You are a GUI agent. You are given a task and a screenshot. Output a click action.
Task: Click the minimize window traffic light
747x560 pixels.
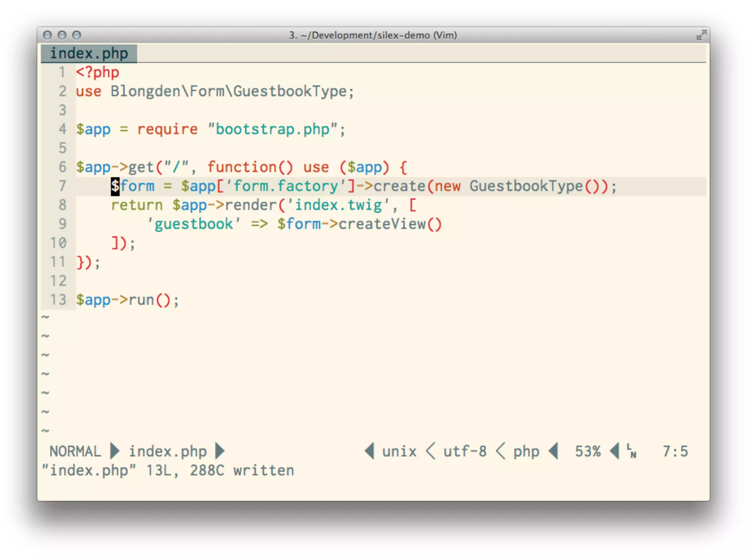(62, 35)
